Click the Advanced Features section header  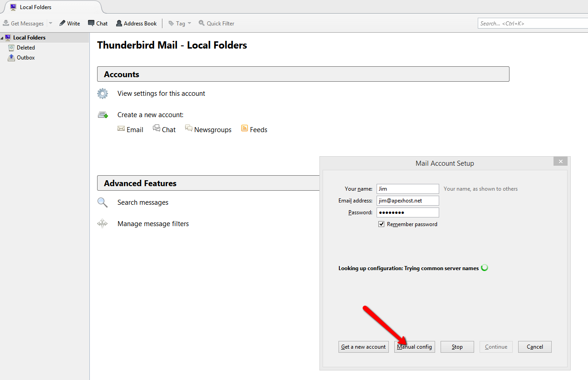[x=209, y=183]
